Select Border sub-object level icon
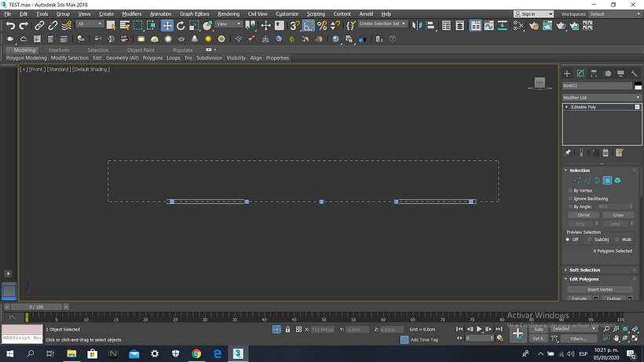The image size is (644, 362). (597, 181)
